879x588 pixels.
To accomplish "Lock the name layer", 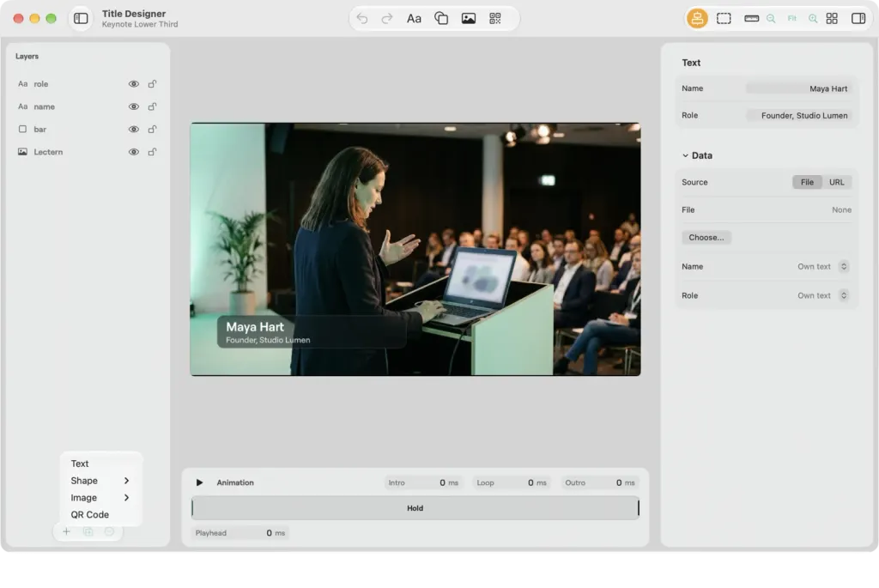I will pos(152,106).
